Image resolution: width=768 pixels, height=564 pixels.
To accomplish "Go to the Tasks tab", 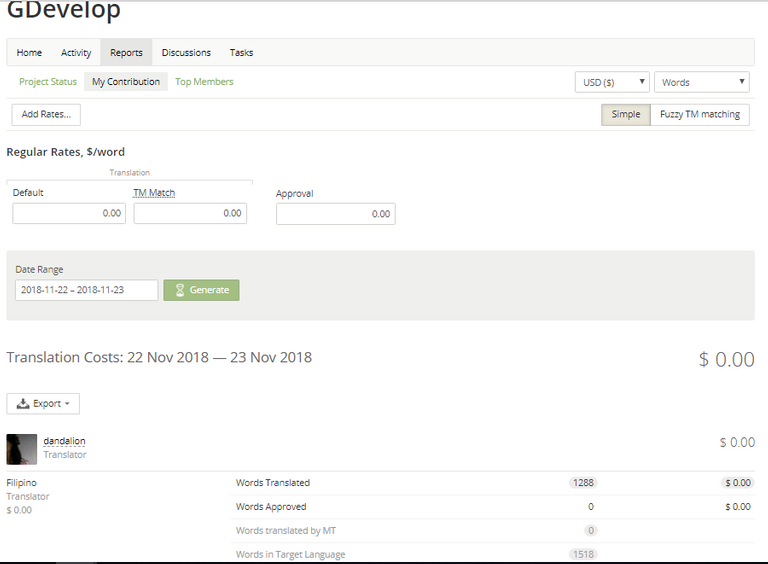I will (241, 53).
